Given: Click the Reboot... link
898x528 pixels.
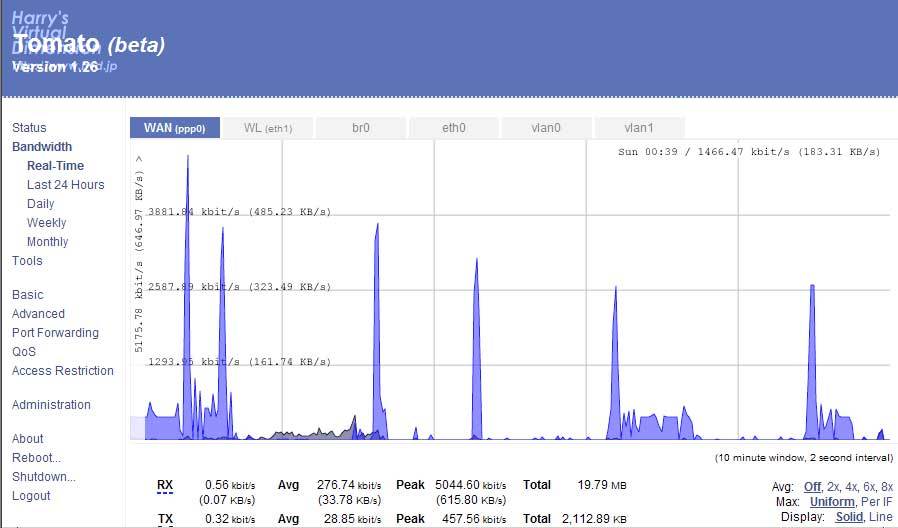Looking at the screenshot, I should point(36,458).
